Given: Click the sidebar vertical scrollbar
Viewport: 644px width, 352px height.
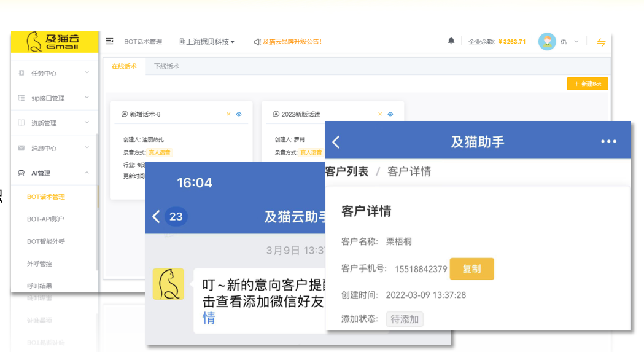Looking at the screenshot, I should [97, 201].
